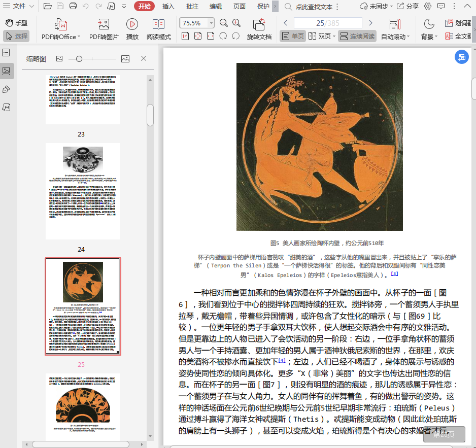This screenshot has height=448, width=476.
Task: Click the 播放 play button
Action: point(132,29)
